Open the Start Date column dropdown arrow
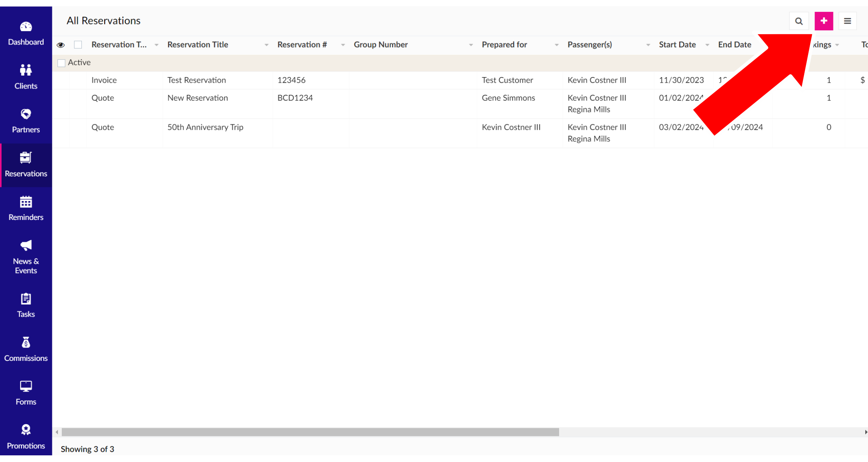This screenshot has width=868, height=462. 707,45
